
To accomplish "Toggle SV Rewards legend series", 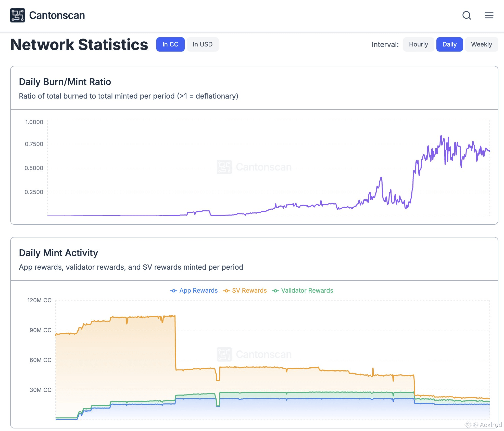I will tap(245, 291).
